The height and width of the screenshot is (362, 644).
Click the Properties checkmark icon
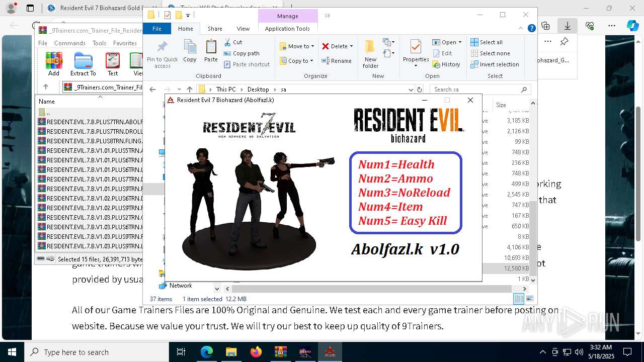coord(416,47)
